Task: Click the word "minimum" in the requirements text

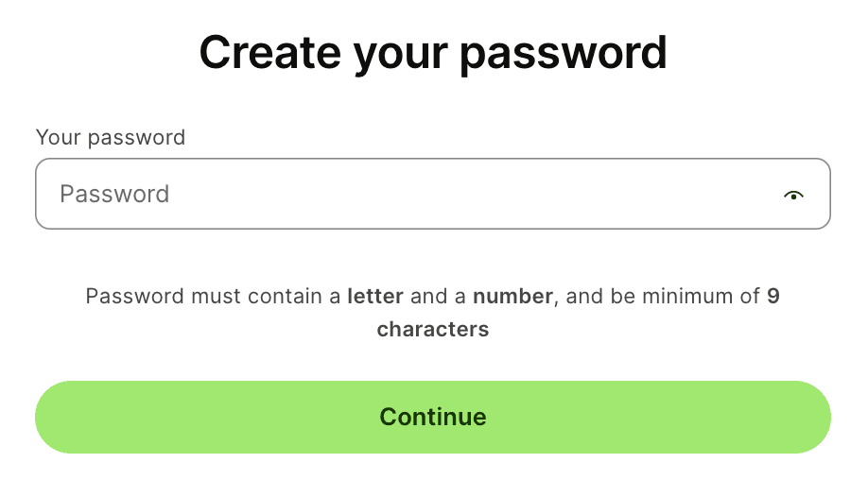Action: click(x=687, y=296)
